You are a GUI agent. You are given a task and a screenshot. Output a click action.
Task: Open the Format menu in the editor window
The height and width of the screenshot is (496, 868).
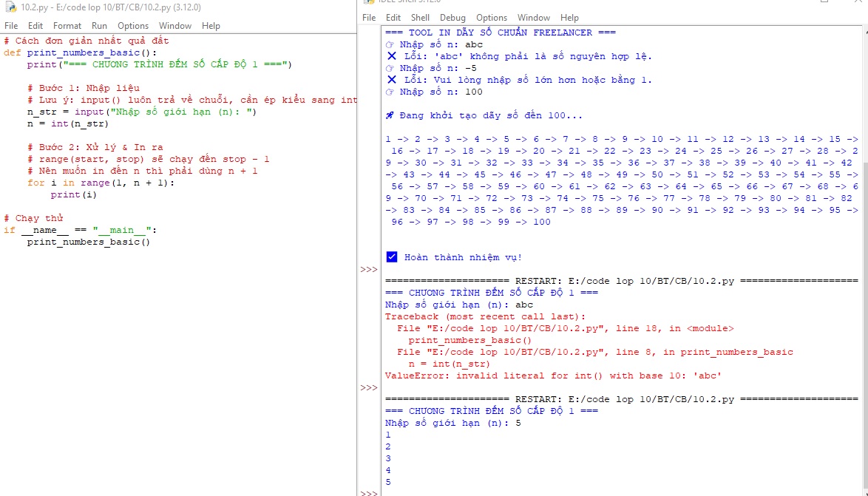point(67,25)
